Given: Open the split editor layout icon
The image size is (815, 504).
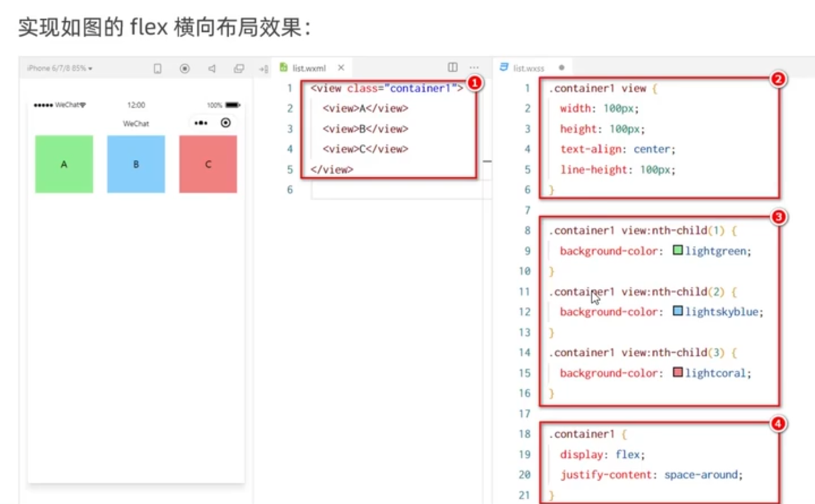Looking at the screenshot, I should click(452, 67).
